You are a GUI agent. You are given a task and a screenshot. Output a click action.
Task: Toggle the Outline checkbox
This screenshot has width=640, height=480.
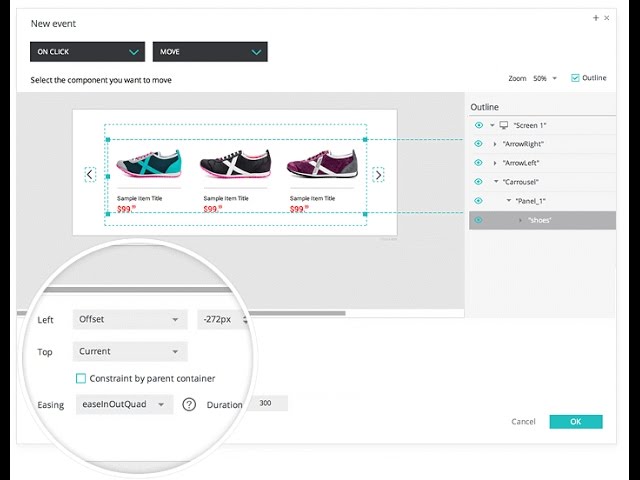575,78
